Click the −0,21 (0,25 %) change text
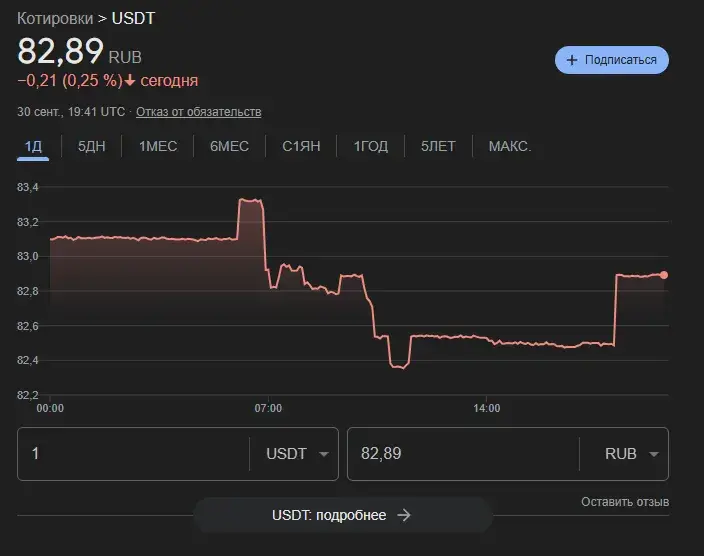The image size is (704, 556). (x=70, y=80)
